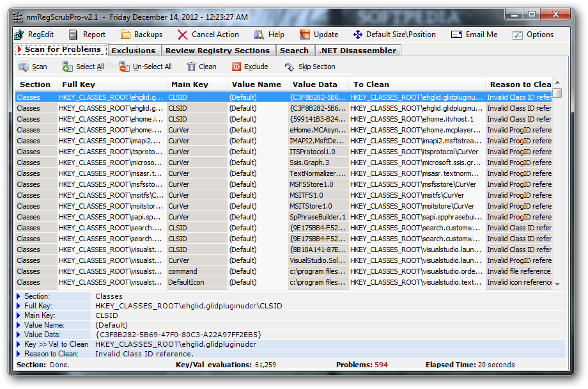Select the row with value IMAPI2.MsftDe...

pos(284,141)
